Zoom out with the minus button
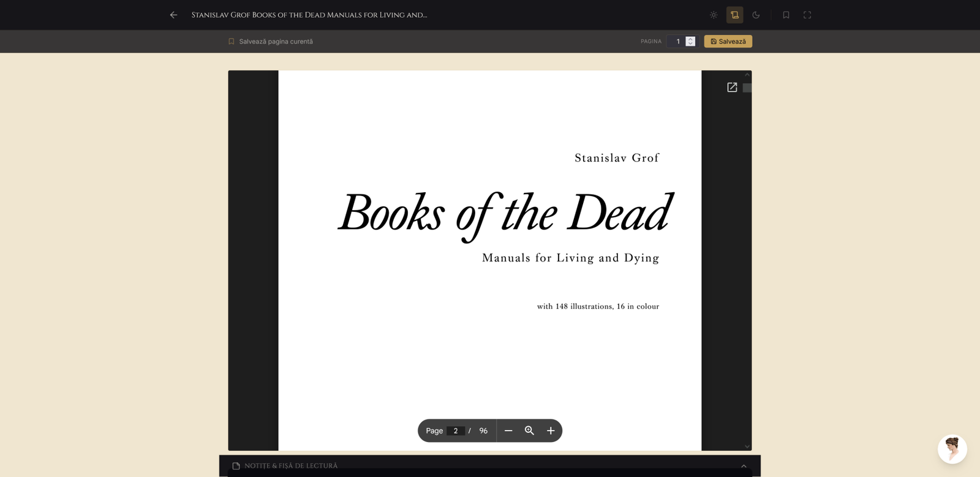 [x=508, y=431]
